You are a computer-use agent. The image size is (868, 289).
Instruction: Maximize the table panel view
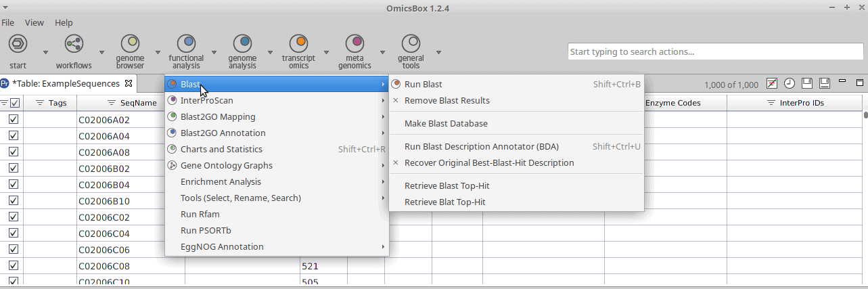[x=860, y=83]
